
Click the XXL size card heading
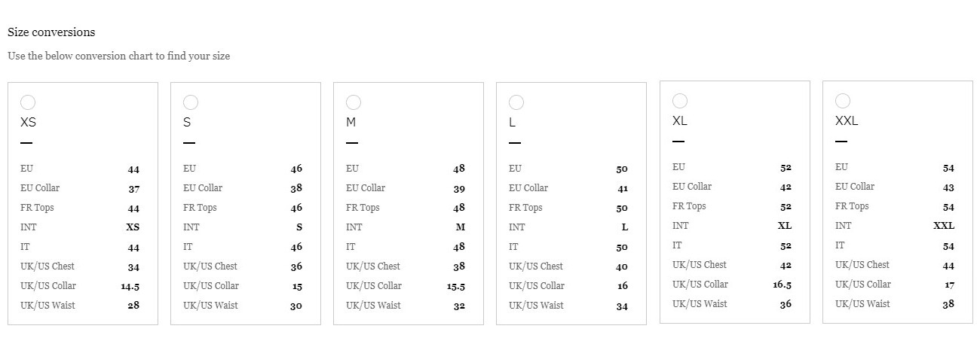pyautogui.click(x=847, y=120)
